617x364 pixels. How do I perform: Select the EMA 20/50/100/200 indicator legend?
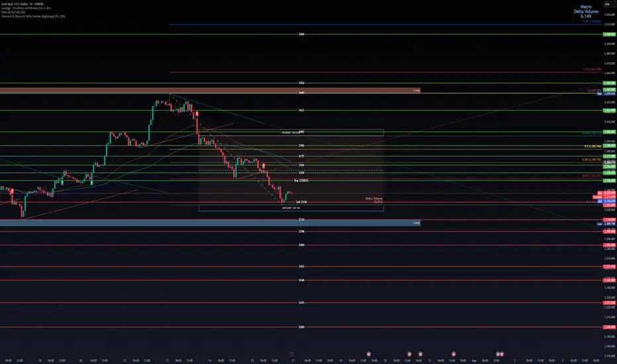coord(15,12)
